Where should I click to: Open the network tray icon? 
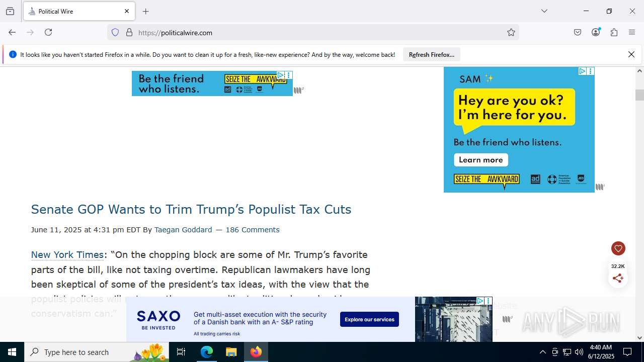click(x=567, y=352)
